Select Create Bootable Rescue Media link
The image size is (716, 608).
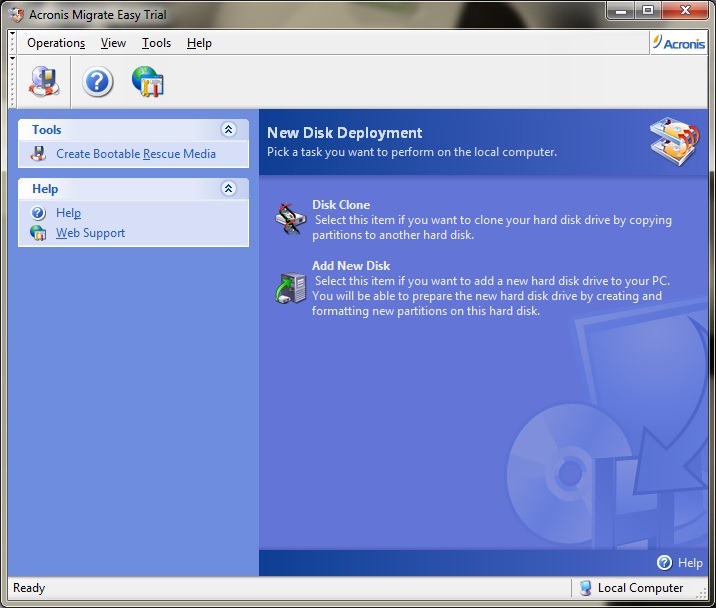pos(136,154)
